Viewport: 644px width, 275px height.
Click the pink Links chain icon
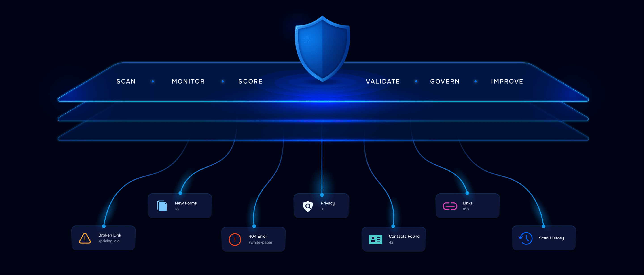450,206
